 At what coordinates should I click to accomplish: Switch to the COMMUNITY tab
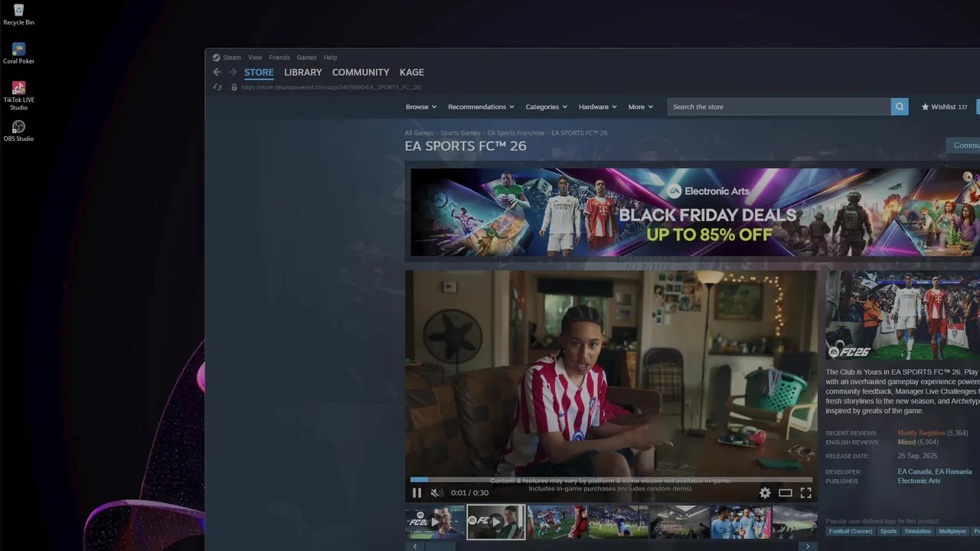click(361, 72)
